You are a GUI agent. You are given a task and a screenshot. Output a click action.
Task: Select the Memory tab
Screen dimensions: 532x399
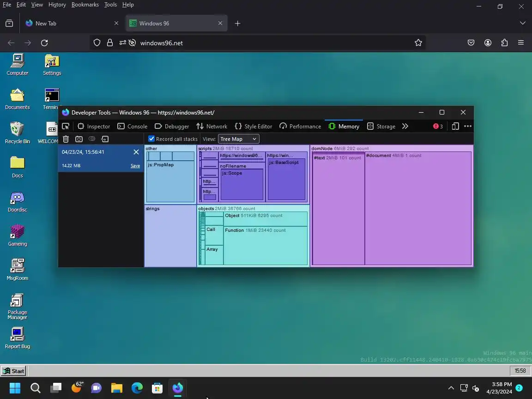pyautogui.click(x=344, y=126)
